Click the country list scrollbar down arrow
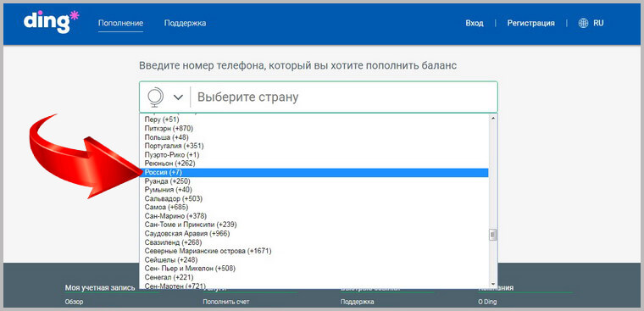 coord(493,284)
